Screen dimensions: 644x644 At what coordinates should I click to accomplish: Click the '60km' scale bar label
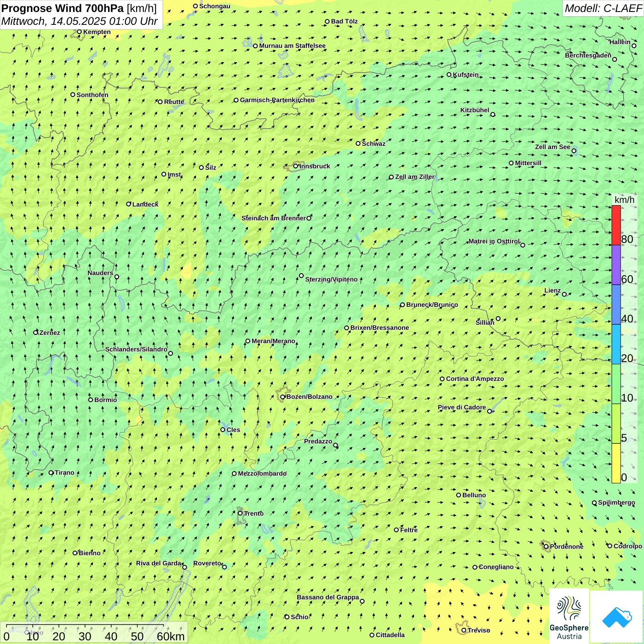pyautogui.click(x=171, y=636)
